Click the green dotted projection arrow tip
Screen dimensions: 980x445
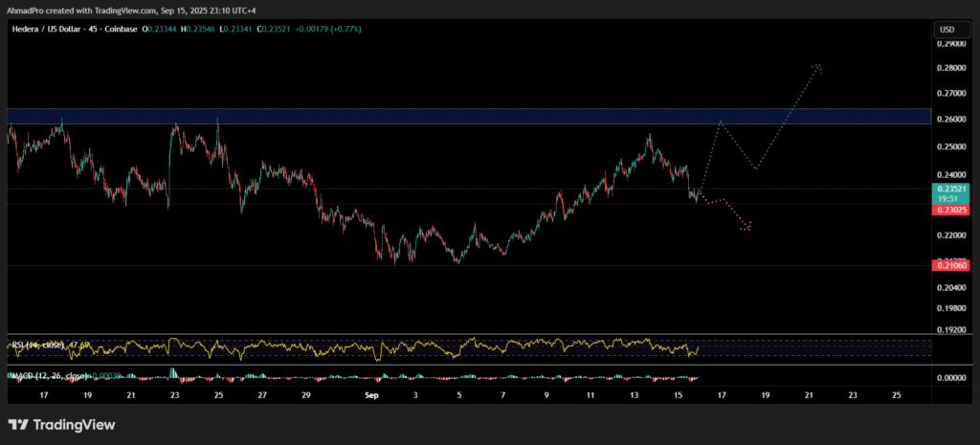click(816, 66)
